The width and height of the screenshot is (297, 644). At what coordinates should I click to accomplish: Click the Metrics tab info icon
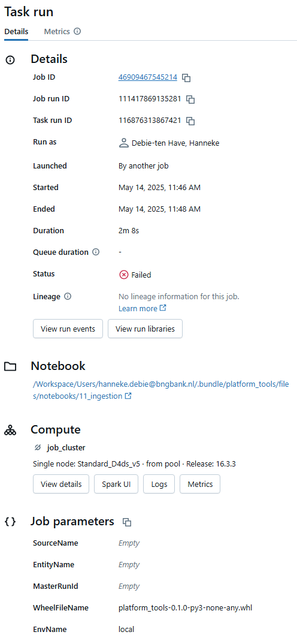[77, 32]
